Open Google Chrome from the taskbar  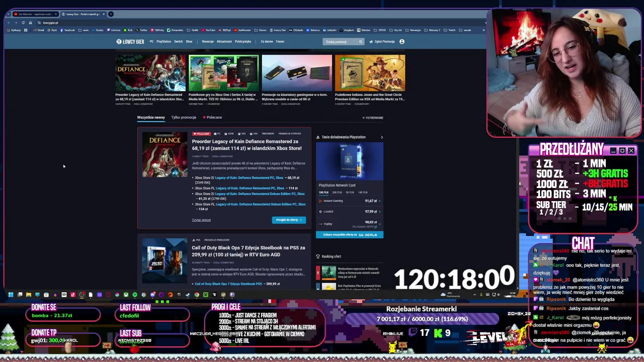pos(197,295)
